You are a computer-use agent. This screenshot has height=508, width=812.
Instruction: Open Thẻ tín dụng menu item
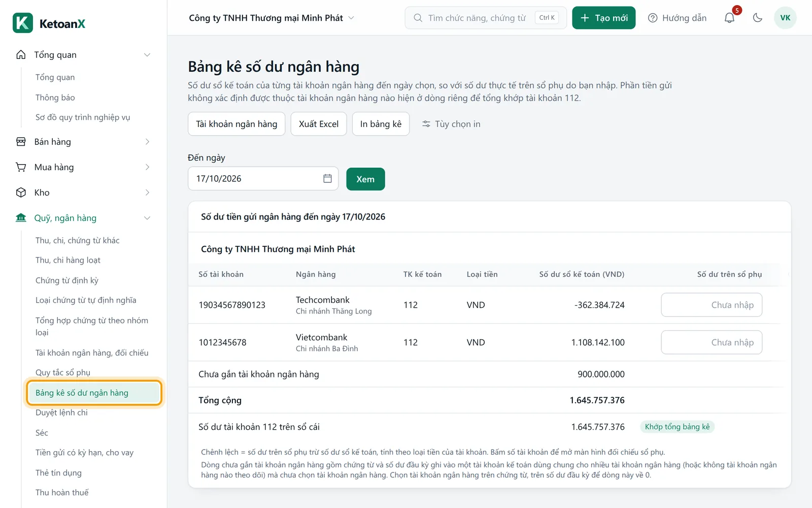pyautogui.click(x=58, y=473)
